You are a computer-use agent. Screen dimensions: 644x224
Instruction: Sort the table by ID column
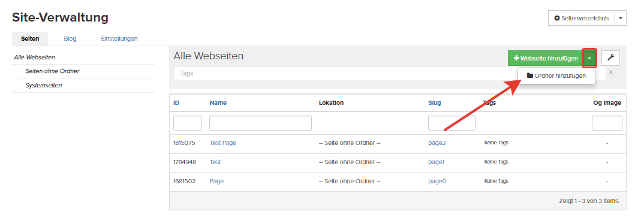click(x=176, y=103)
